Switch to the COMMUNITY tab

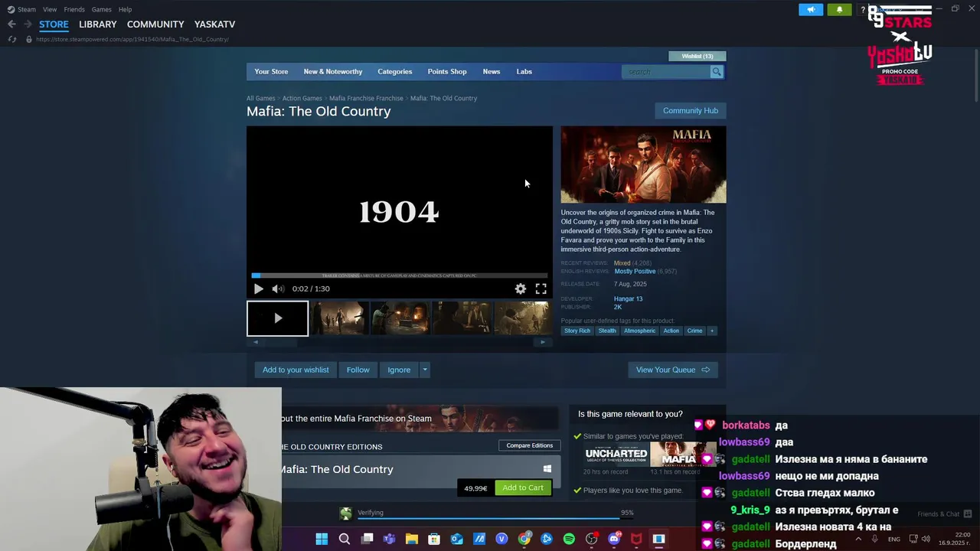pos(155,24)
